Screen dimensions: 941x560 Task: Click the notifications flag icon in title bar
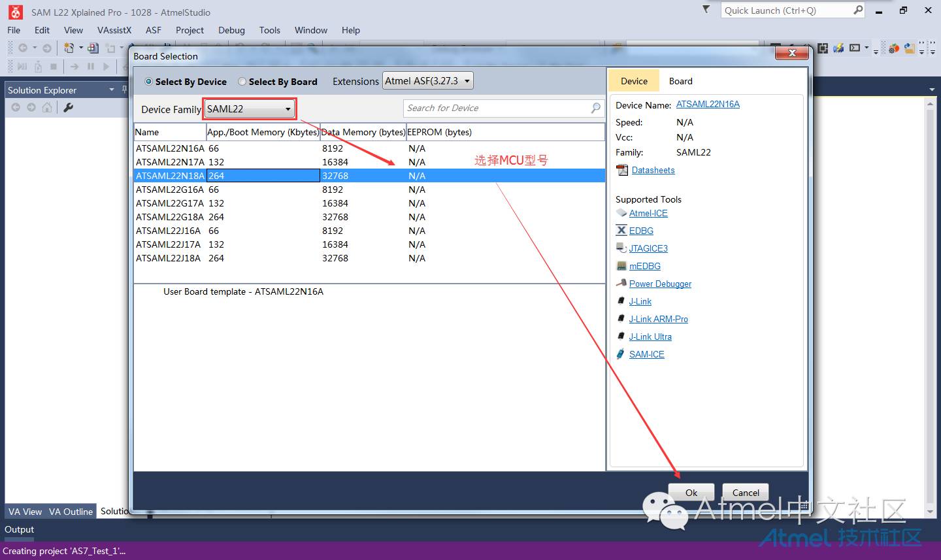click(x=706, y=10)
